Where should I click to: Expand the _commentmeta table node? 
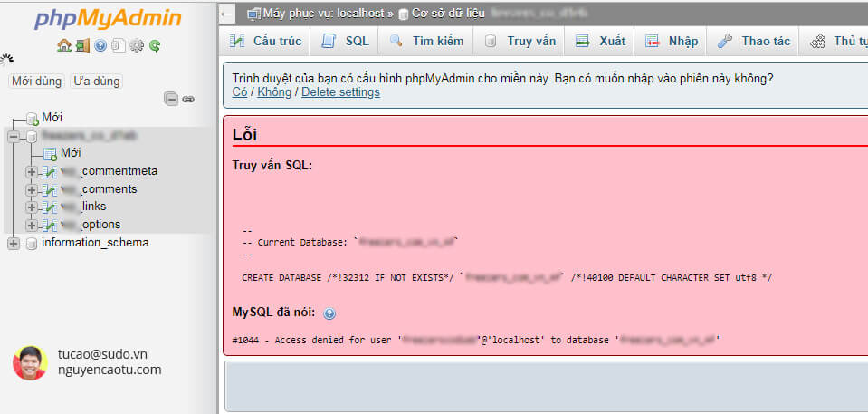tap(32, 172)
